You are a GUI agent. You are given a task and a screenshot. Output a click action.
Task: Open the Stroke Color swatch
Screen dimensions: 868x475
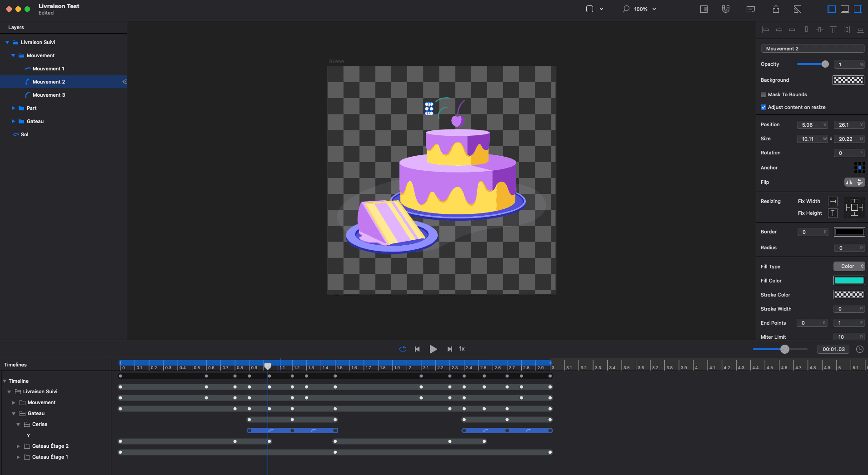click(849, 295)
